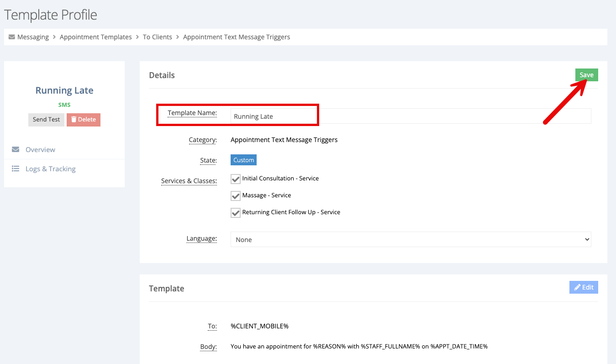Click the Custom state badge
The image size is (616, 364).
[243, 160]
